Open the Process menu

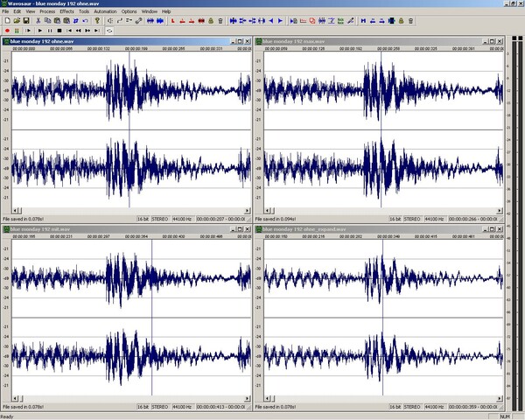pyautogui.click(x=47, y=11)
